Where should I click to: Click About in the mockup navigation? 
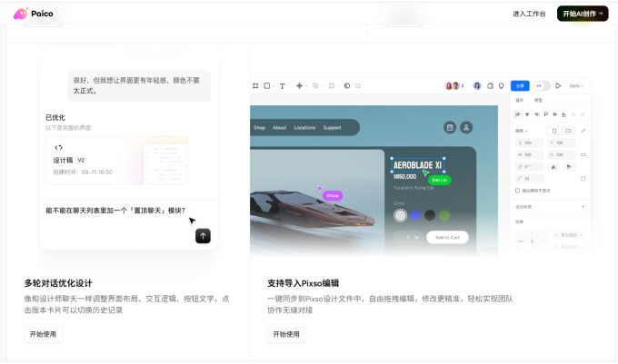279,127
